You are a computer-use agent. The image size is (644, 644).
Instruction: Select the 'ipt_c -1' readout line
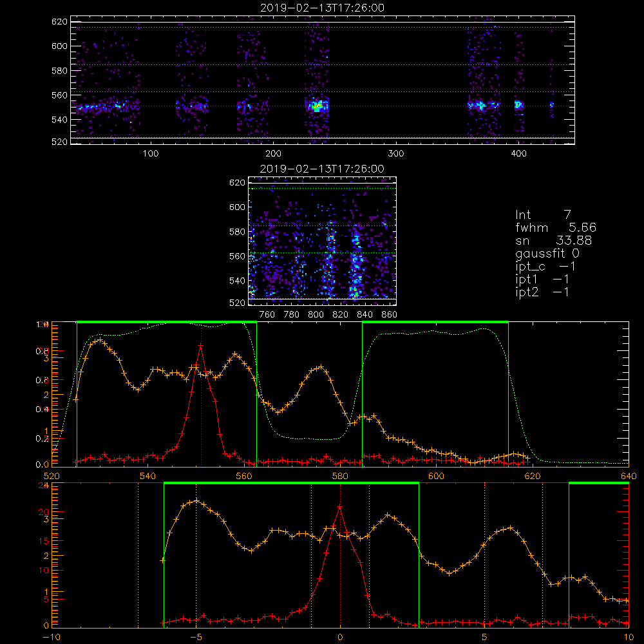[545, 267]
